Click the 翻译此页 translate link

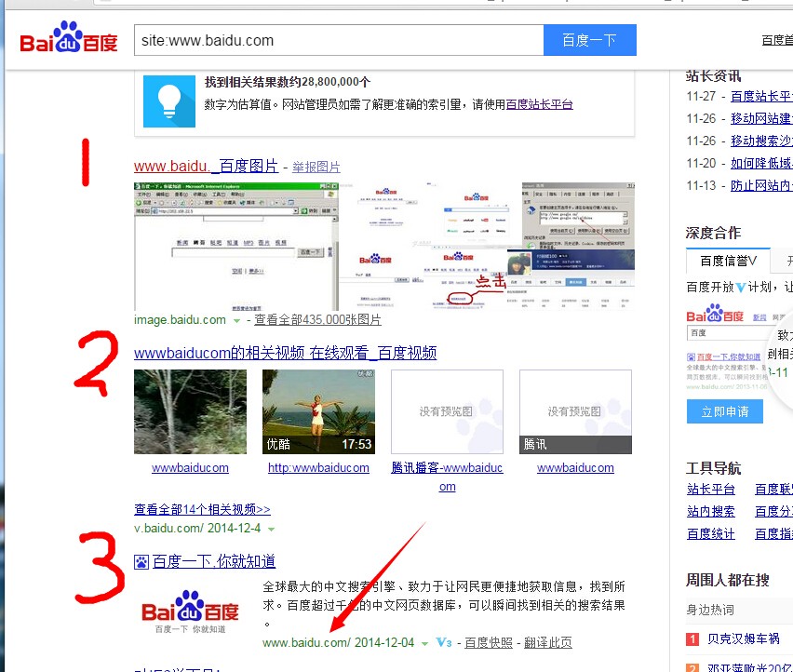pyautogui.click(x=548, y=643)
